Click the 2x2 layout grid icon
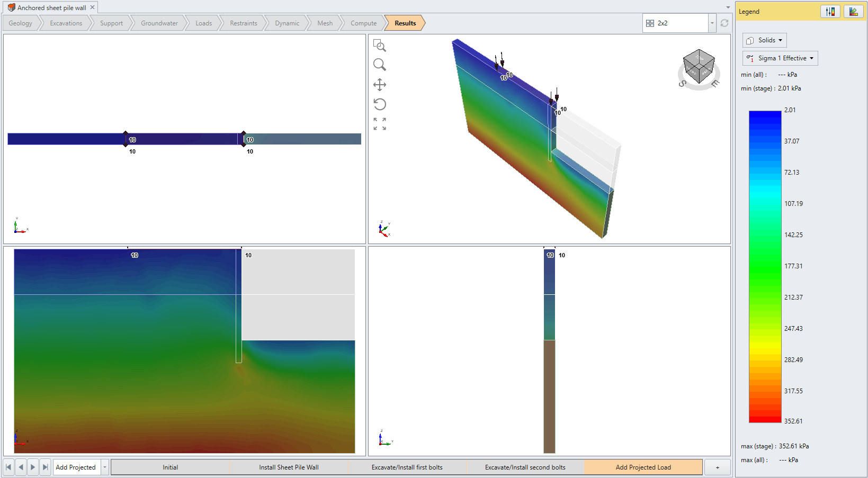This screenshot has width=868, height=478. (x=650, y=23)
